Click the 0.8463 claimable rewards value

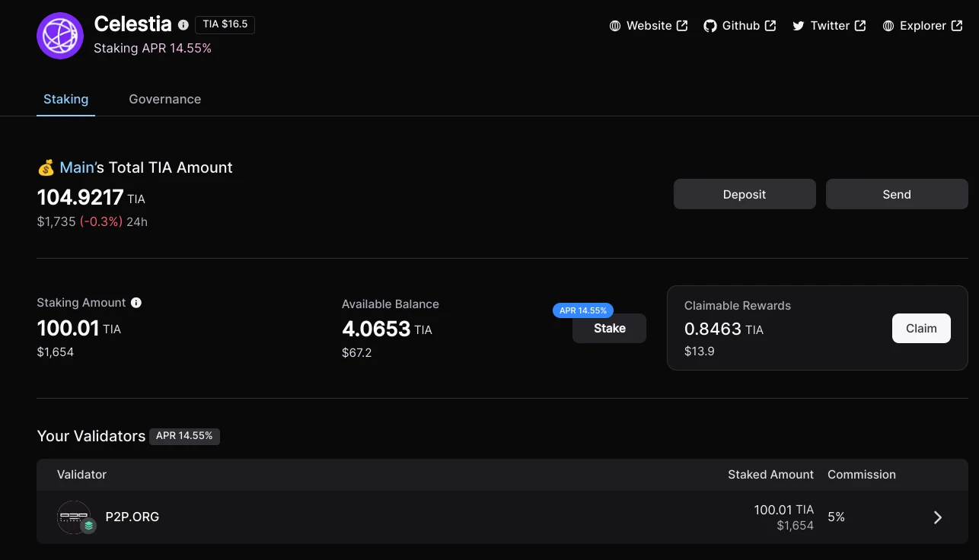tap(713, 329)
